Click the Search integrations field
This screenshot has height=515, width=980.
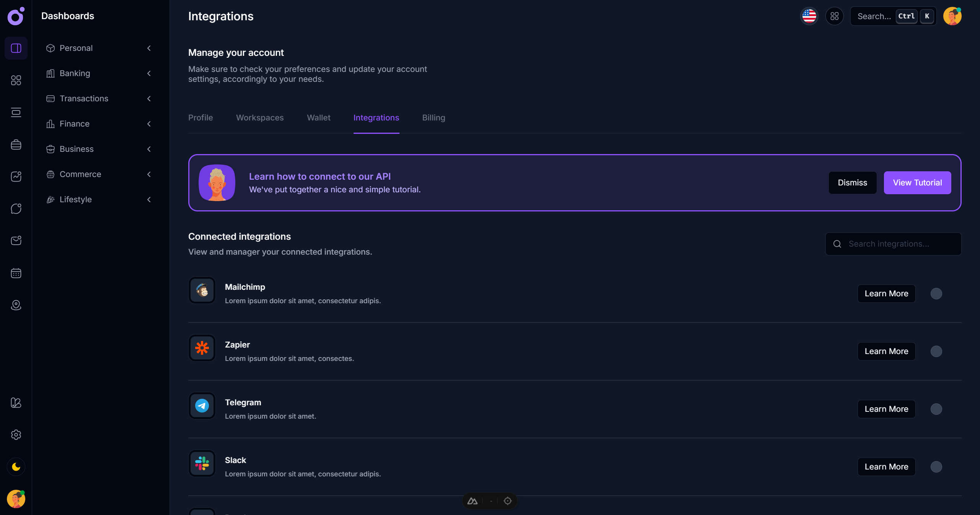click(x=894, y=244)
